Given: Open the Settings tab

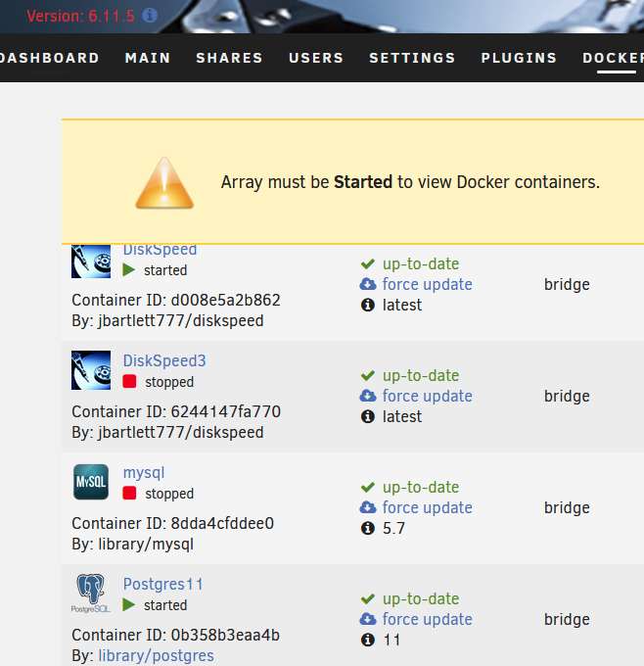Looking at the screenshot, I should [x=412, y=58].
